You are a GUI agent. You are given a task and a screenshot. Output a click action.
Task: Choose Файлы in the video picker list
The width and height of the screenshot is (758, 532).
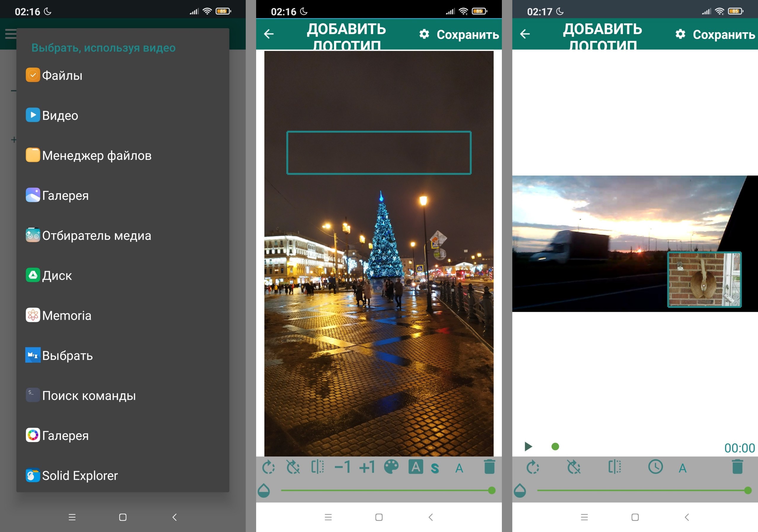tap(123, 75)
